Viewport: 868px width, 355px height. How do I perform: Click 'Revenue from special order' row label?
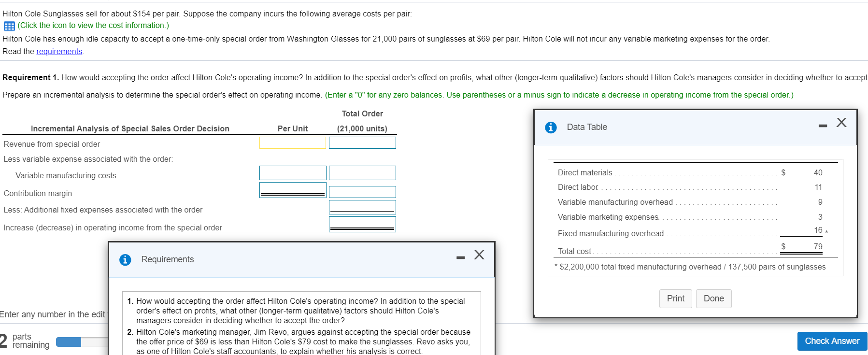tap(52, 144)
